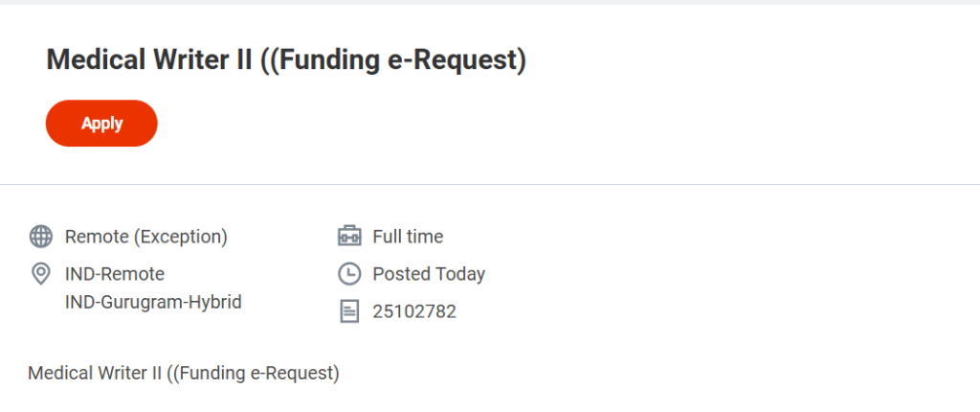Select the IND-Gurugram-Hybrid location text
980x412 pixels.
153,302
